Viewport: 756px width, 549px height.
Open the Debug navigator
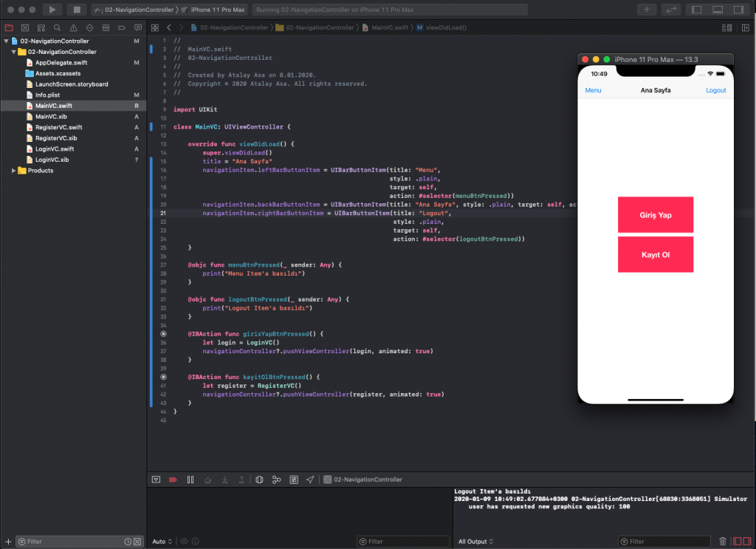point(106,28)
